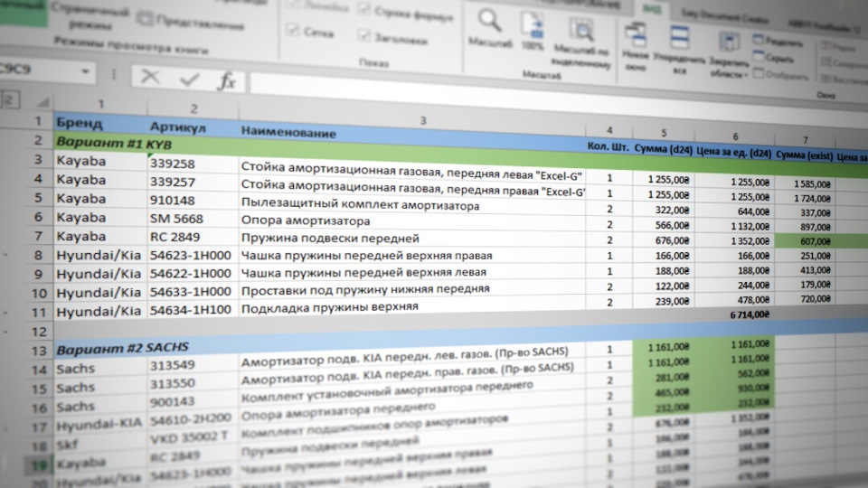Select all cells using the corner triangle
This screenshot has width=868, height=488.
[x=42, y=102]
